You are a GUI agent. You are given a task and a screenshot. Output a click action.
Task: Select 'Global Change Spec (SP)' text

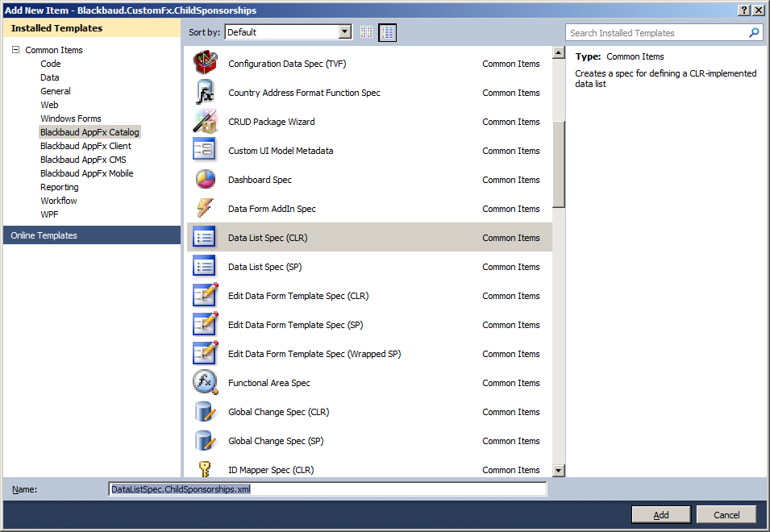(276, 441)
